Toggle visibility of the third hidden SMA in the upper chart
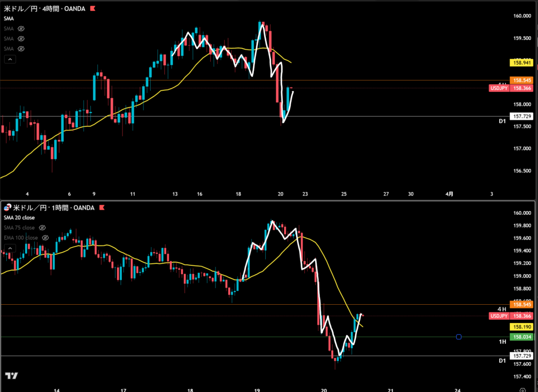This screenshot has height=392, width=538. [x=22, y=48]
